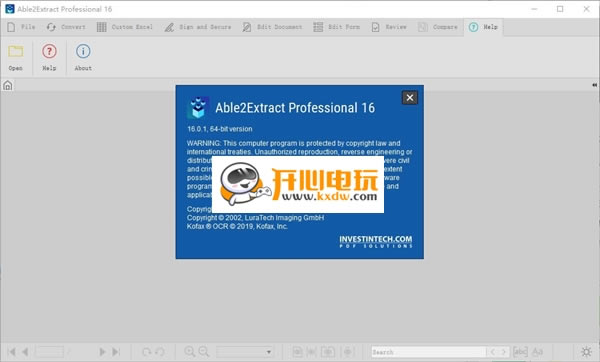
Task: Click the page number input box
Action: click(x=49, y=352)
